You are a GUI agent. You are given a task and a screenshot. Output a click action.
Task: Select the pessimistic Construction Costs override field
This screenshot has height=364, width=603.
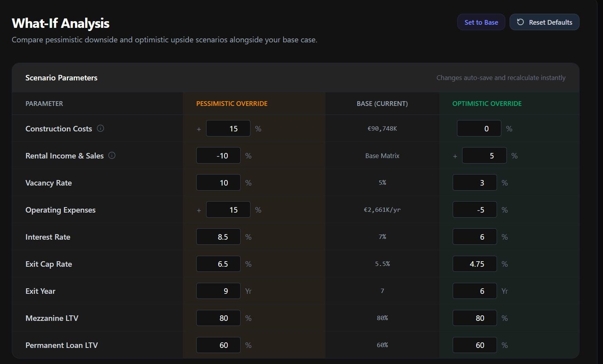pyautogui.click(x=228, y=128)
